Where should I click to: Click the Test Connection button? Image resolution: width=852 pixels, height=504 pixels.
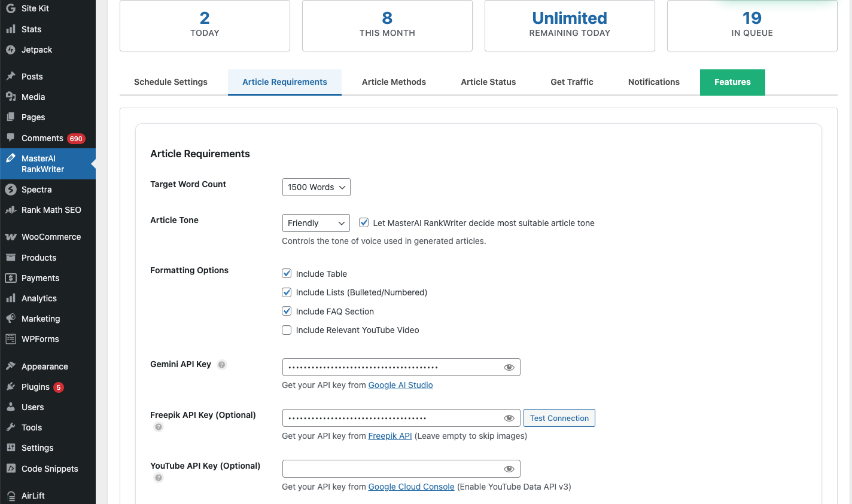(559, 418)
